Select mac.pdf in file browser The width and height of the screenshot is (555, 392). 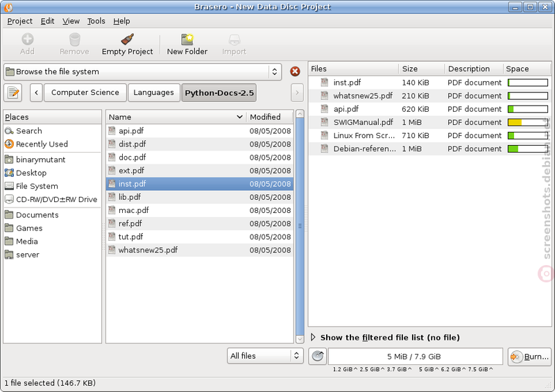(x=200, y=210)
